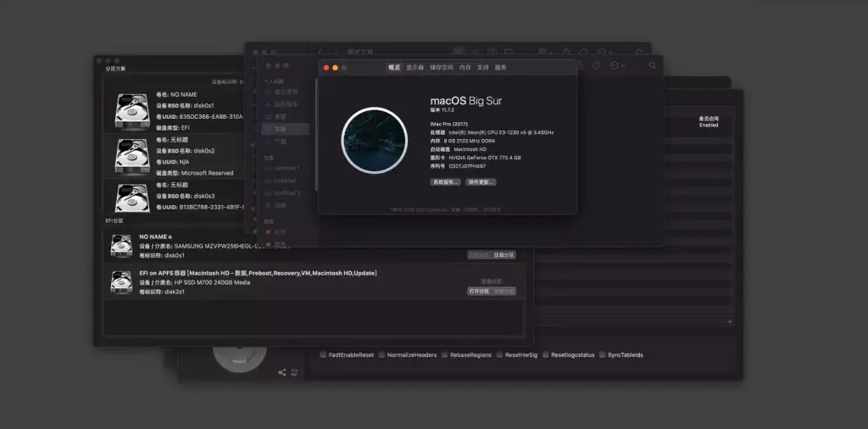Open the Finder action menu dropdown

[617, 65]
